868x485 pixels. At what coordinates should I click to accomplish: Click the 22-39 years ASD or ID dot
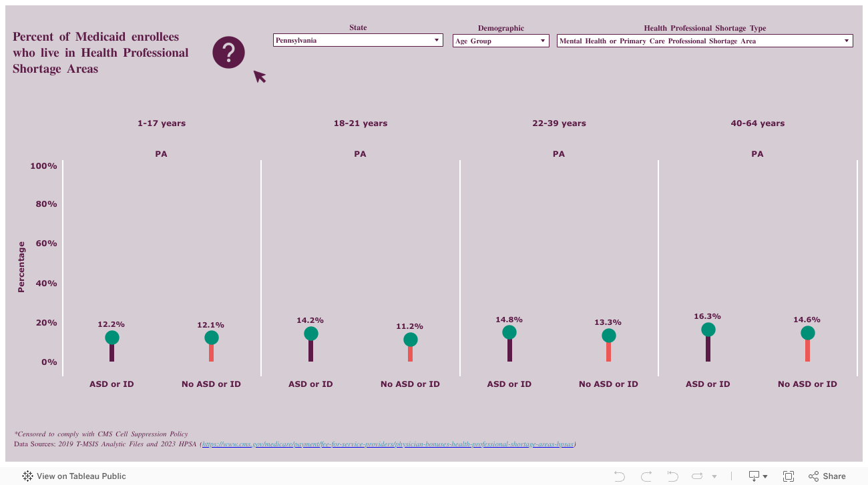point(509,332)
